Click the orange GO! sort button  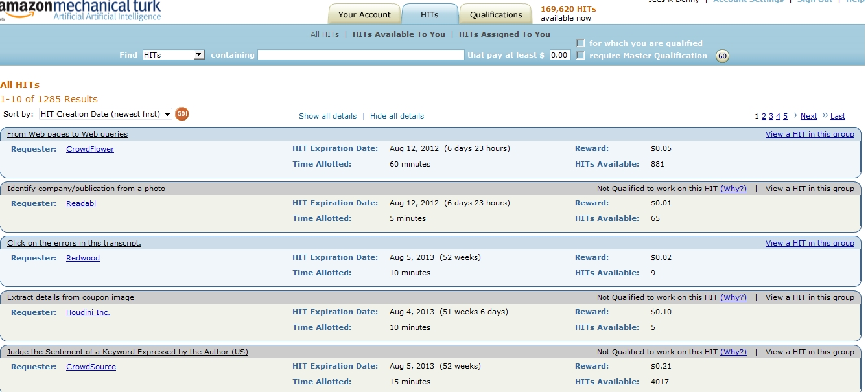(182, 114)
